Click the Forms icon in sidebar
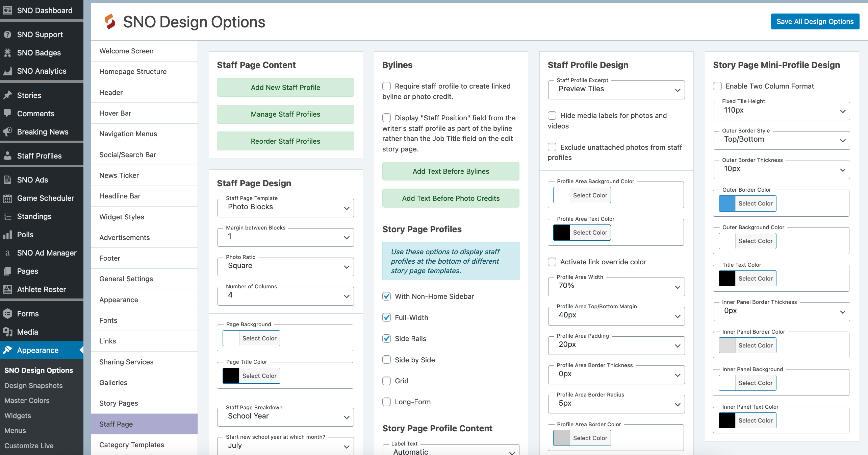Screen dimensions: 868x455 7,314
